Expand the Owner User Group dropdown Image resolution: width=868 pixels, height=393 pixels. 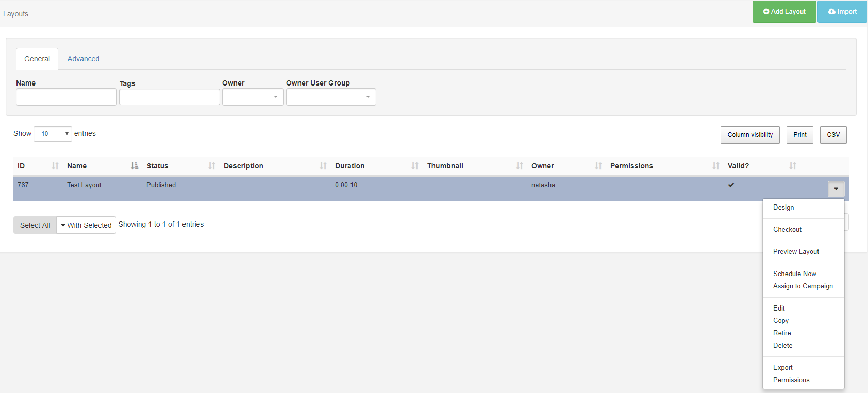(330, 97)
